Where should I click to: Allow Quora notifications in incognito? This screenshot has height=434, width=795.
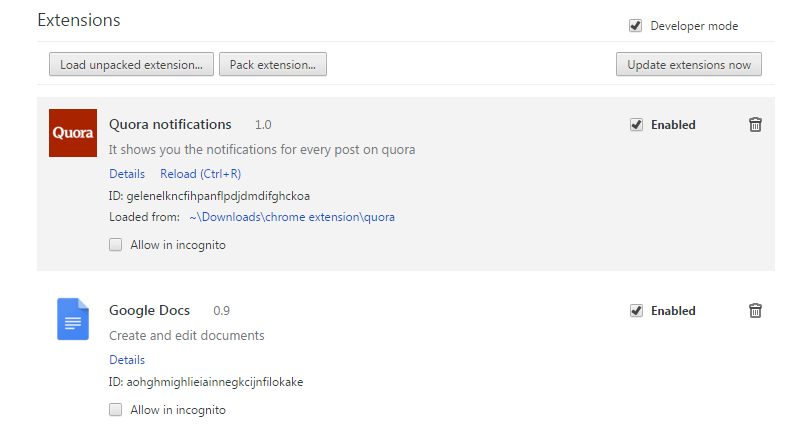coord(116,245)
